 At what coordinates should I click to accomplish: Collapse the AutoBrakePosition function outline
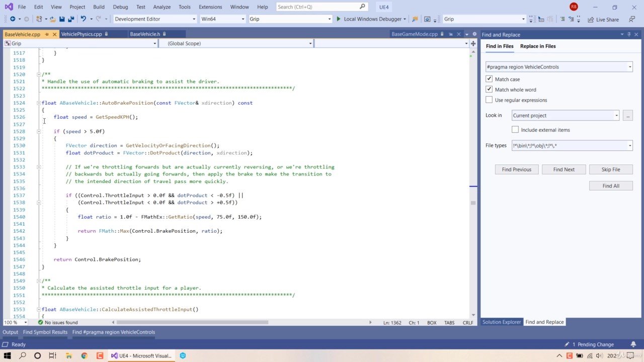(39, 103)
